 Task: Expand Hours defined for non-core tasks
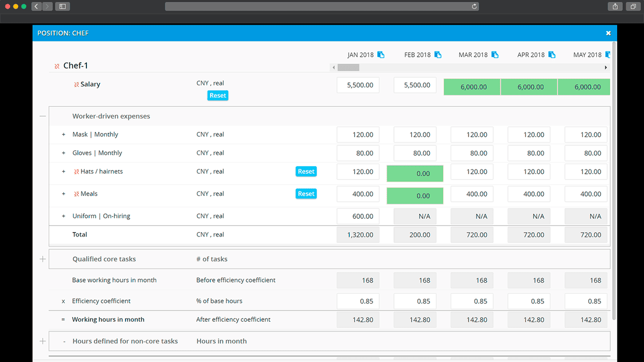(x=43, y=341)
